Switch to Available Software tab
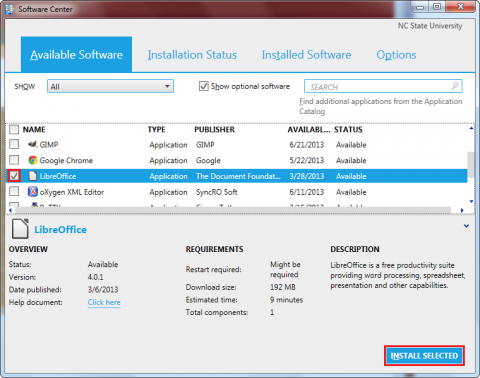This screenshot has width=480, height=378. coord(76,54)
